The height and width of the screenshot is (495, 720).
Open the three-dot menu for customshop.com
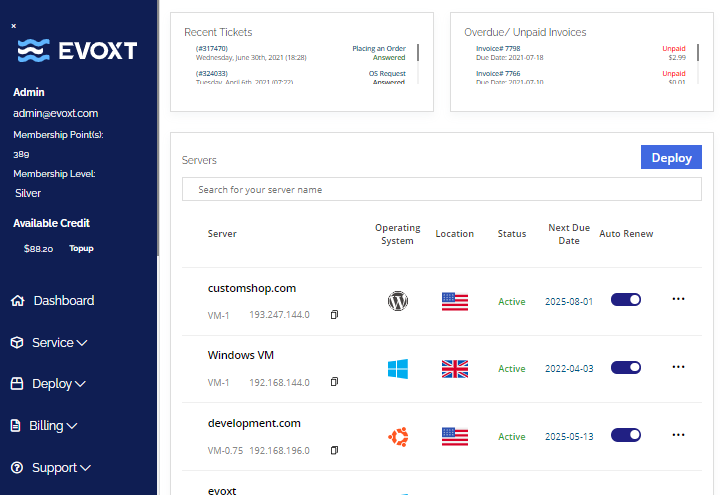[x=679, y=299]
